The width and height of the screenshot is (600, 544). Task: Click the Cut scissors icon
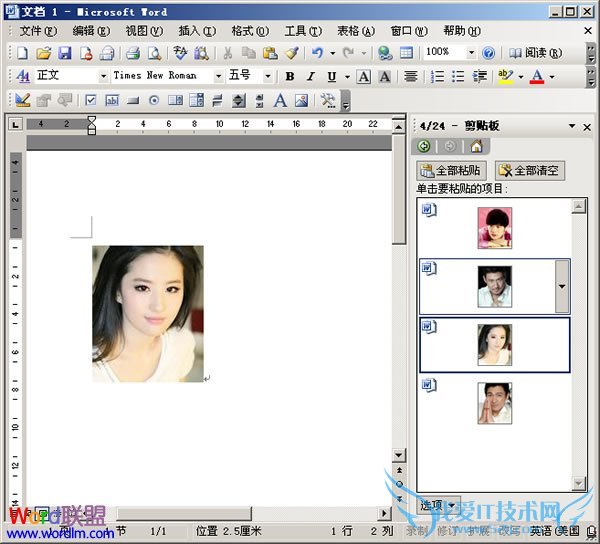coord(228,52)
